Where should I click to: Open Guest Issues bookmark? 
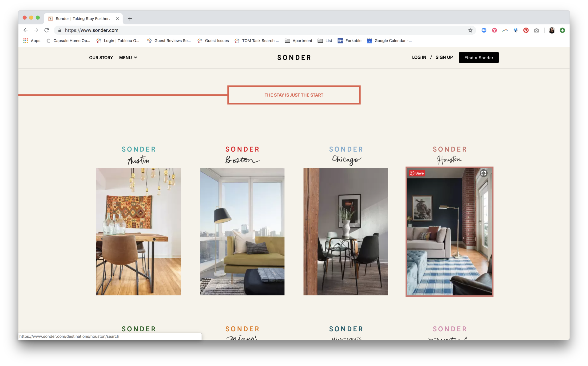pyautogui.click(x=213, y=41)
